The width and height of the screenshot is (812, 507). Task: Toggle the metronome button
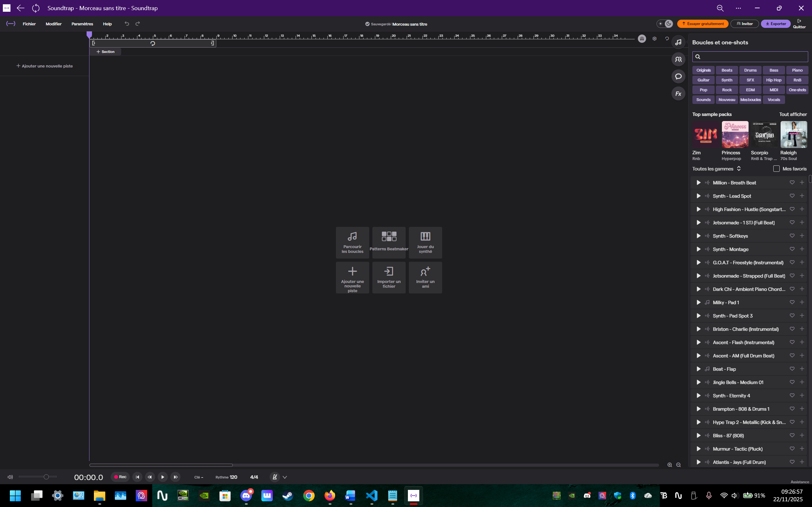point(274,477)
